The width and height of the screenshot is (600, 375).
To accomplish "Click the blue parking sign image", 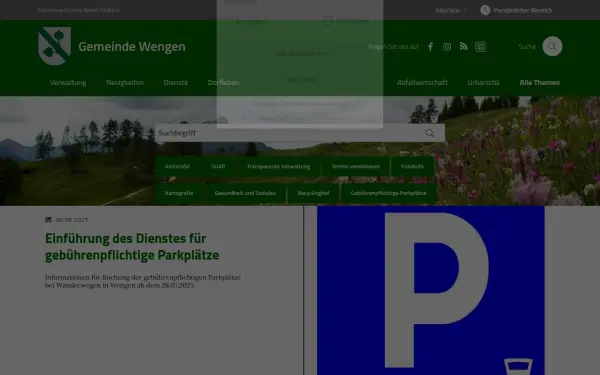I will coord(430,290).
